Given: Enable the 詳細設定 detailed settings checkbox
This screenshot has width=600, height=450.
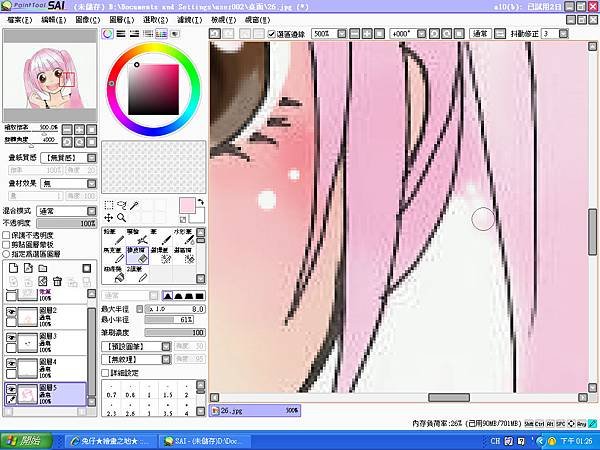Looking at the screenshot, I should point(105,373).
